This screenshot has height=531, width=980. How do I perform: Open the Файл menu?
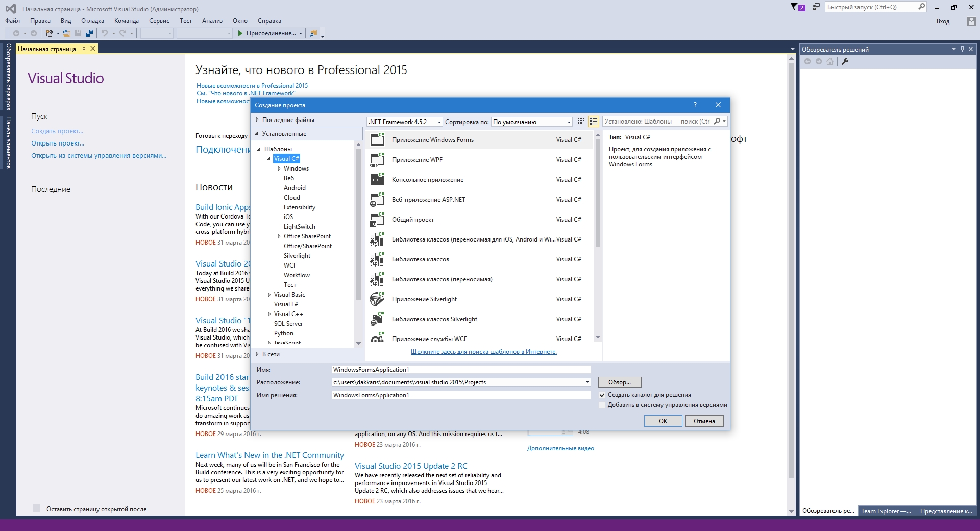point(13,21)
